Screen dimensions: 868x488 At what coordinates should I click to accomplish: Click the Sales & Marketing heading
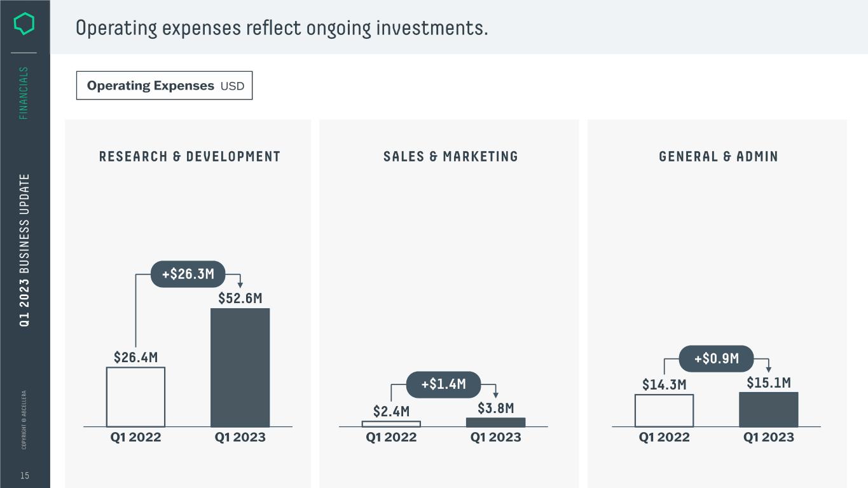[x=450, y=156]
